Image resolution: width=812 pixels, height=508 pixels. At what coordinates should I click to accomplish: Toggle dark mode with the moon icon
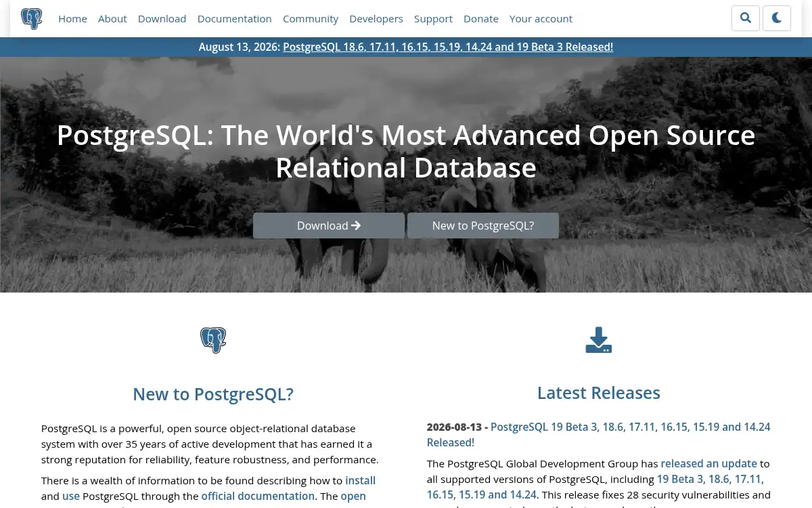(777, 18)
